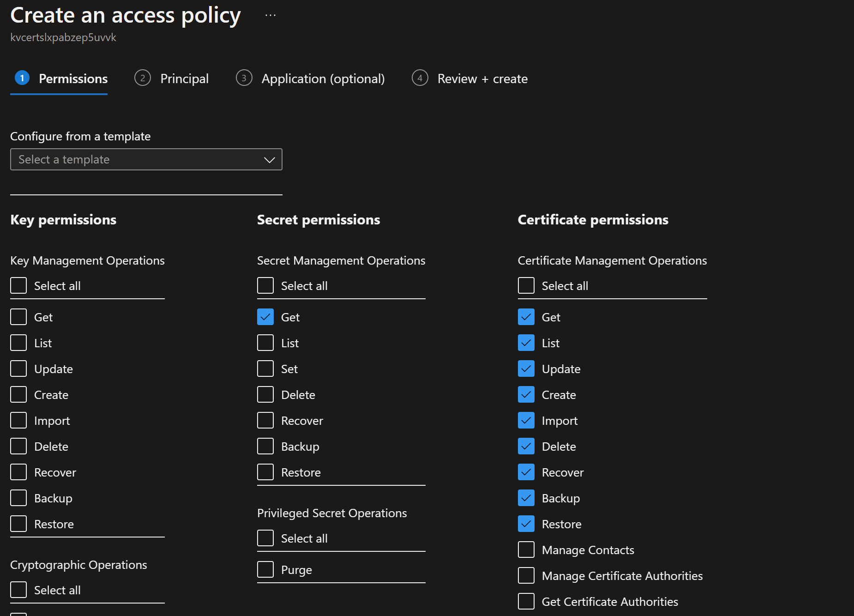
Task: Click the step 3 Application circle icon
Action: click(244, 78)
